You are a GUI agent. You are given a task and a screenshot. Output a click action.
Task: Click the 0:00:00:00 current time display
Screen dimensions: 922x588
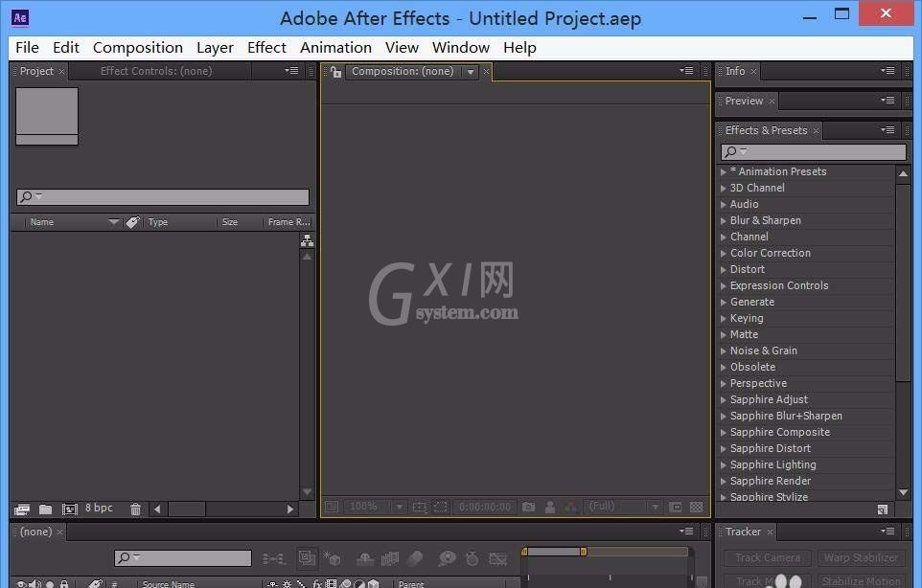(485, 507)
